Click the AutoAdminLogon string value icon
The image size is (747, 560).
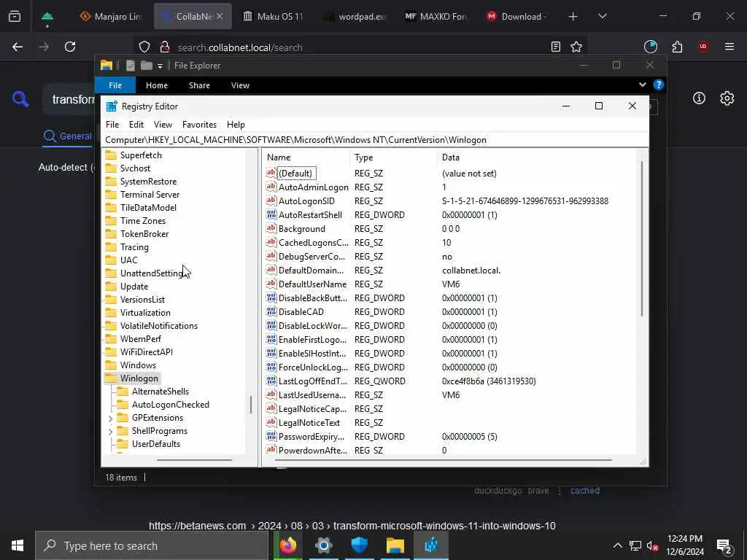tap(271, 187)
